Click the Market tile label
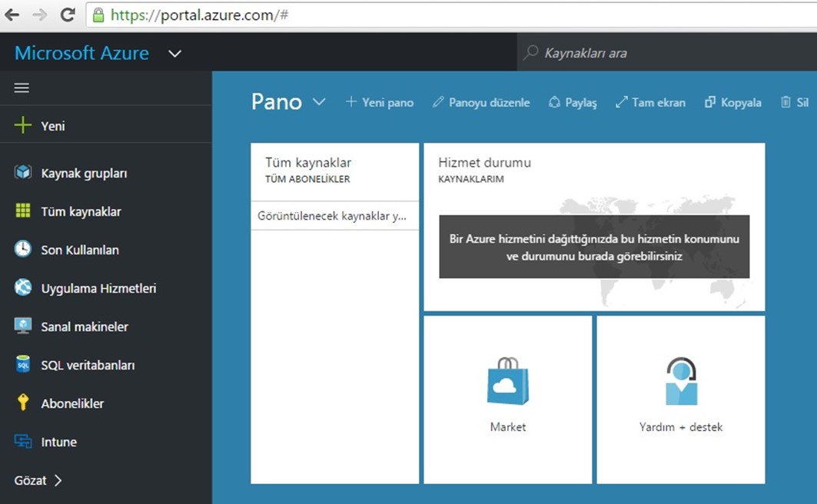The height and width of the screenshot is (504, 817). click(x=508, y=427)
